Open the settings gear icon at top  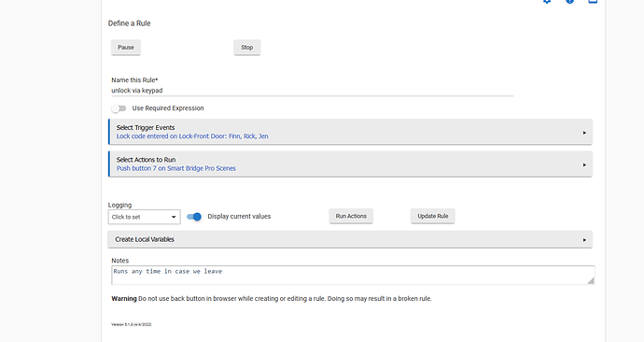547,1
